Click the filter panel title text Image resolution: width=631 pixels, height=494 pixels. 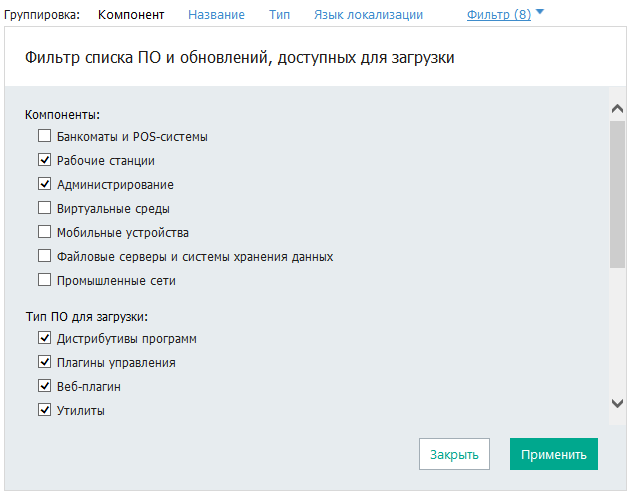(x=239, y=58)
